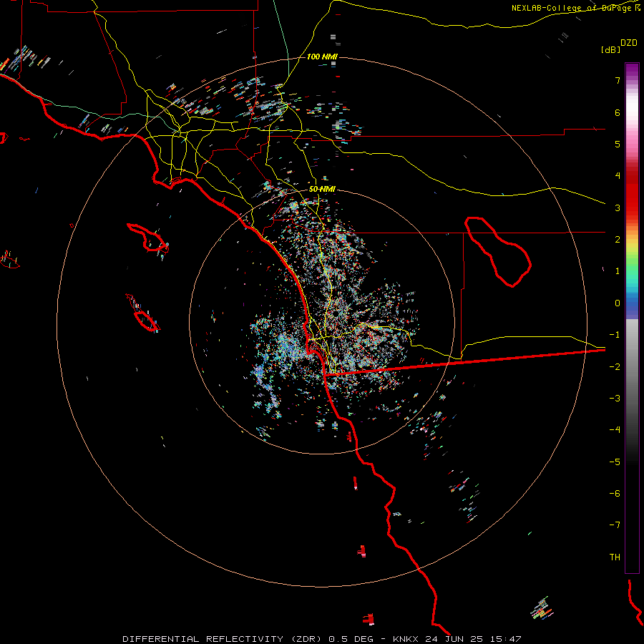Pick the red colorbar segment beside 3
Screen dimensions: 644x644
point(632,208)
